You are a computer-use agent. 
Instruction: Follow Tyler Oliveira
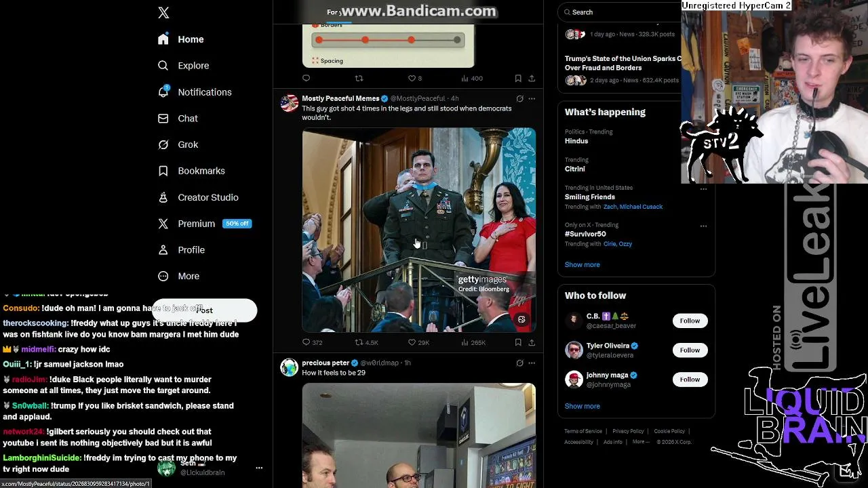690,350
